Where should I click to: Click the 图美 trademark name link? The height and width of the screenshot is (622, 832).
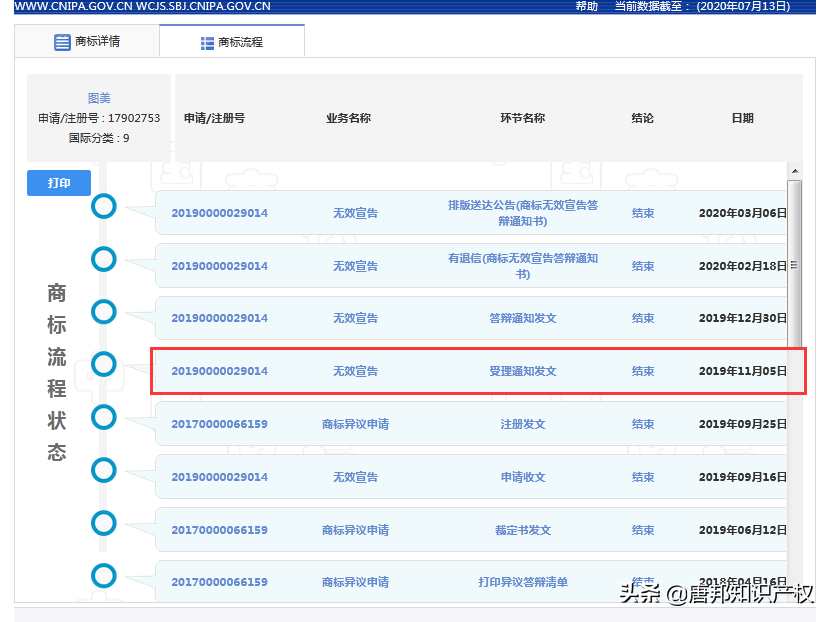[99, 98]
